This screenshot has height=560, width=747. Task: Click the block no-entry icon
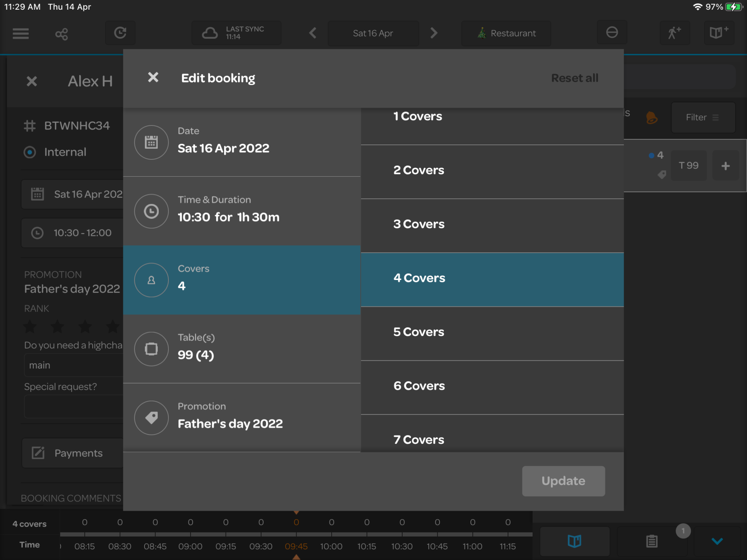click(612, 33)
